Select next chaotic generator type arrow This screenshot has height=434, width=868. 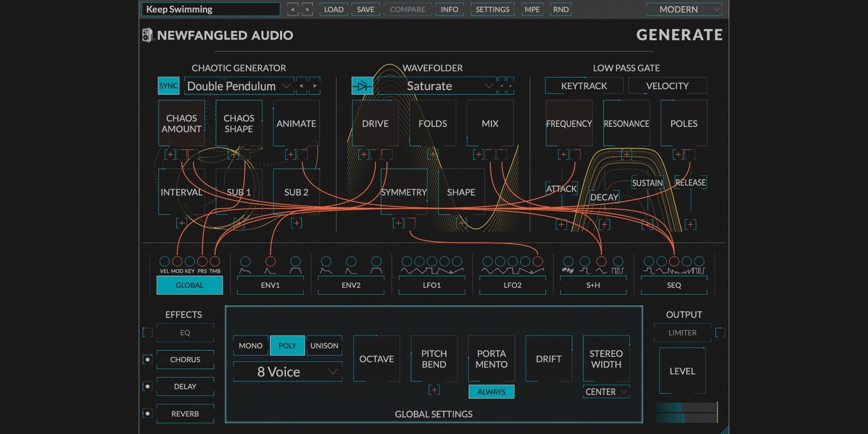tap(314, 86)
